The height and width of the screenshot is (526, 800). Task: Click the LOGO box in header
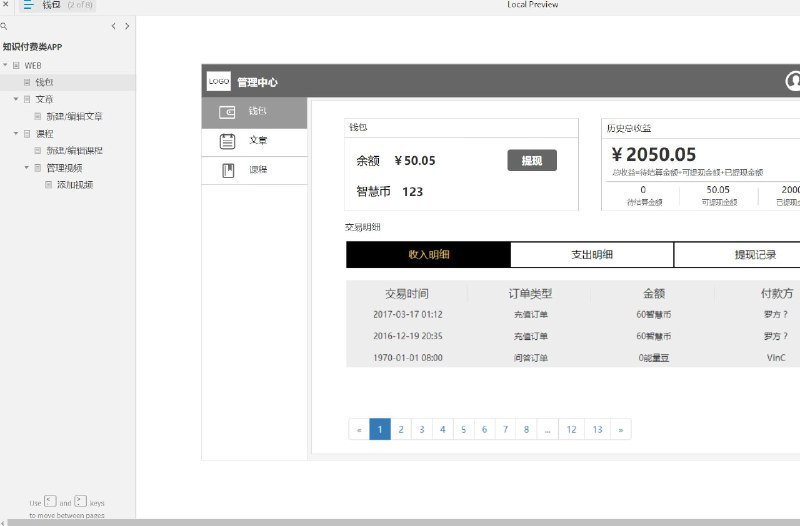pyautogui.click(x=219, y=81)
